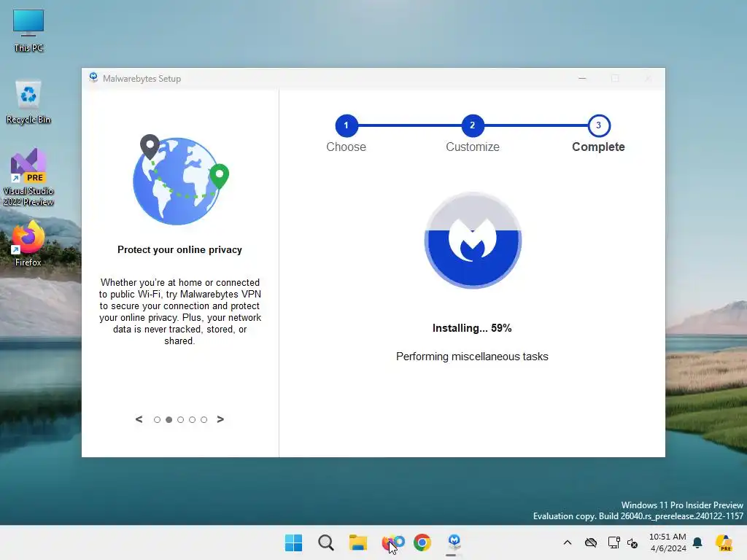Open clock and date 10:51 AM

(x=668, y=542)
